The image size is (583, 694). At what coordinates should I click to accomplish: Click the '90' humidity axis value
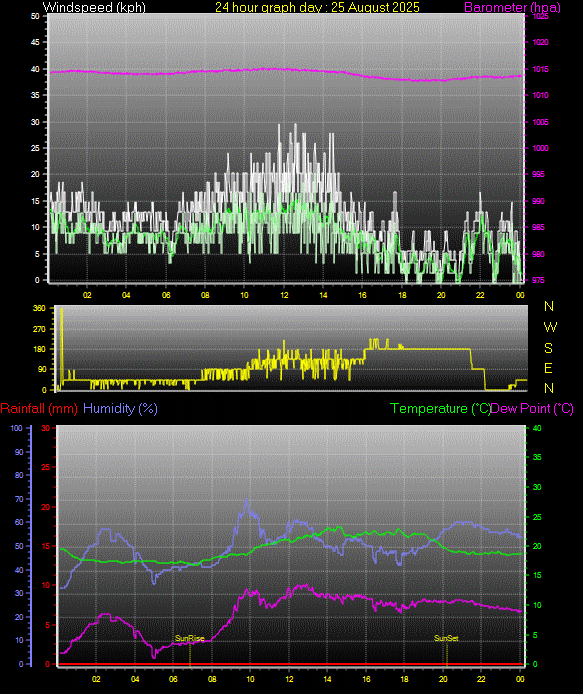tap(19, 452)
